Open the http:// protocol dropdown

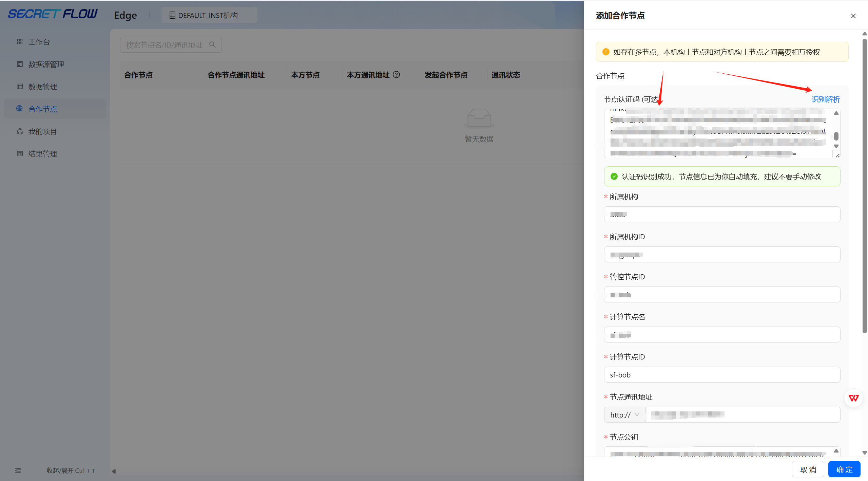pyautogui.click(x=625, y=414)
